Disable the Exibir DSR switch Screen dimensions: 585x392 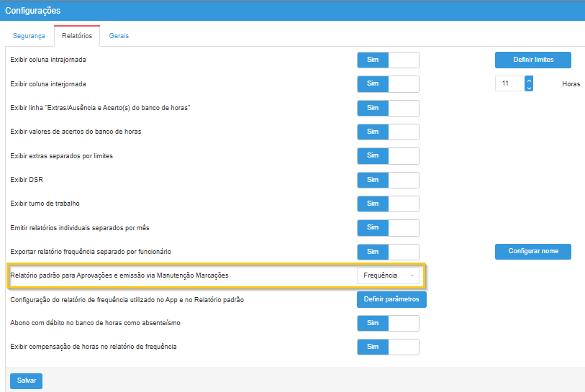point(388,180)
